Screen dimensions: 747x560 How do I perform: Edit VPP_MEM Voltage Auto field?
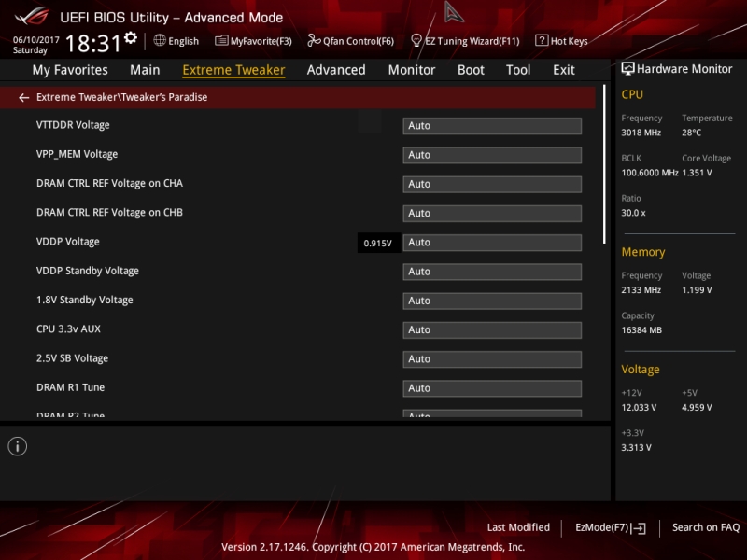[x=492, y=155]
